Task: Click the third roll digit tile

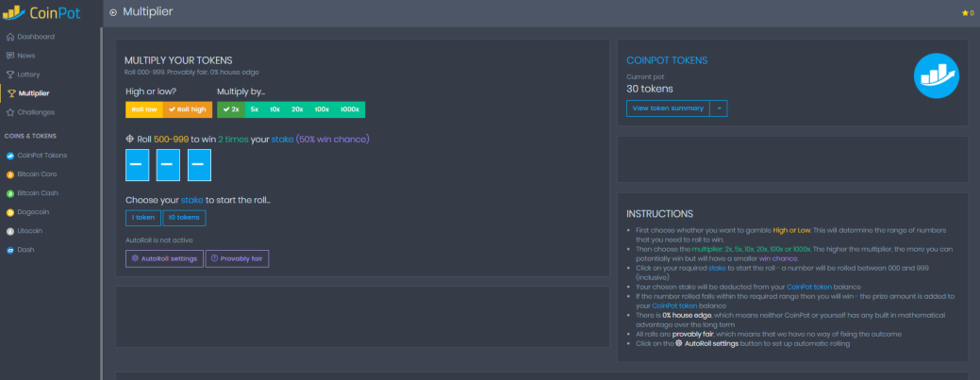Action: (x=199, y=165)
